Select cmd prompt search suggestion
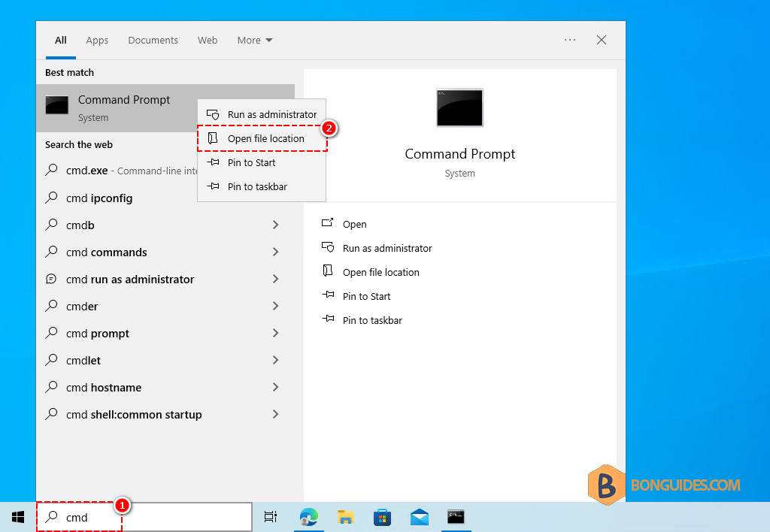The height and width of the screenshot is (532, 770). [165, 333]
